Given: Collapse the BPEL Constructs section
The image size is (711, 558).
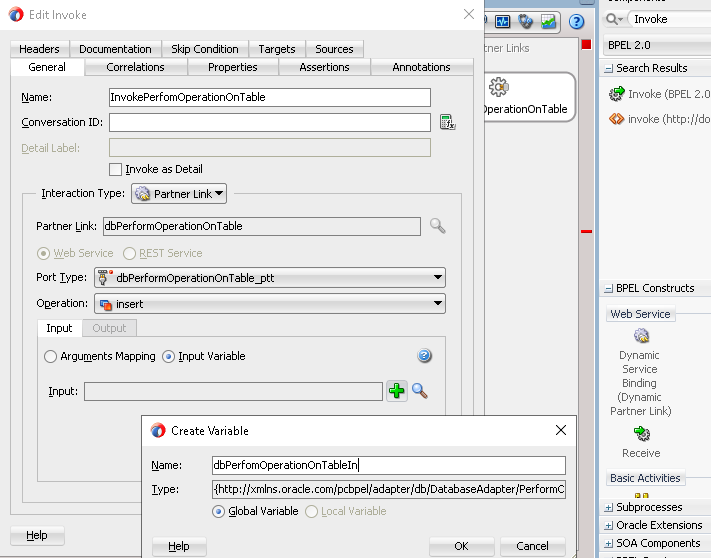Looking at the screenshot, I should pyautogui.click(x=608, y=288).
